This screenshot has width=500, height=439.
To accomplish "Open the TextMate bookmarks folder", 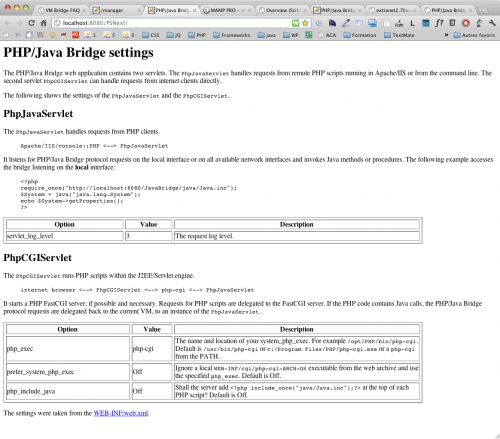I will click(399, 35).
